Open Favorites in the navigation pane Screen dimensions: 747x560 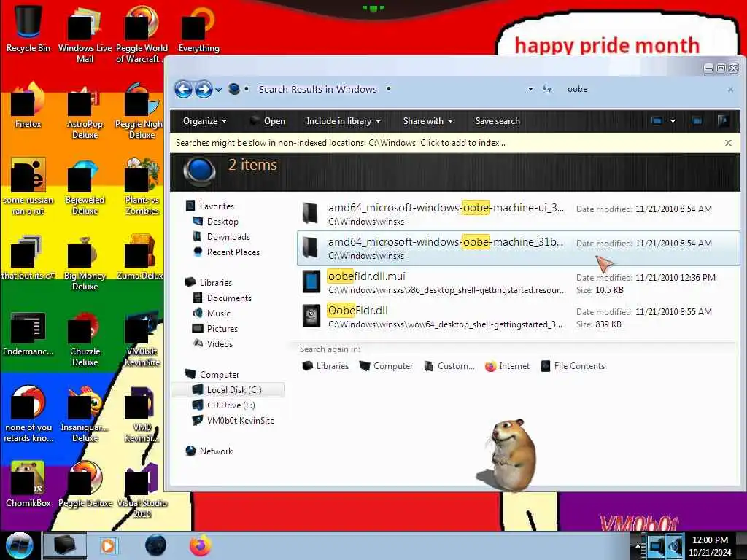[210, 206]
